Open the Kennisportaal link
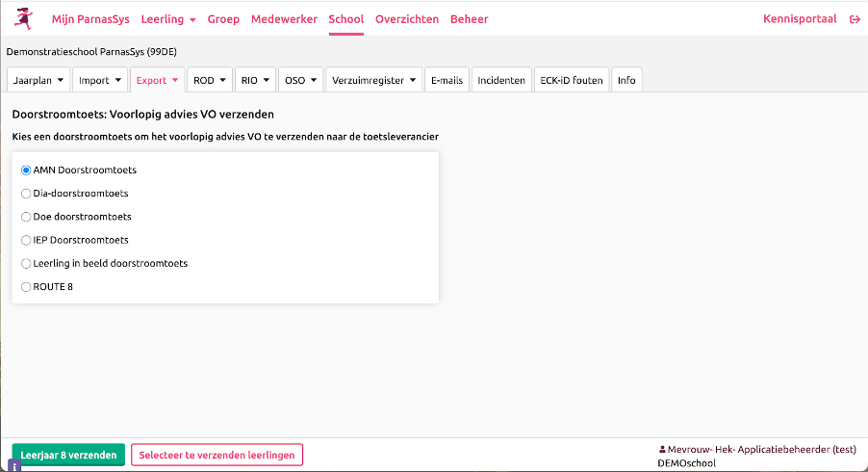Screen dimensions: 868x472 point(799,19)
